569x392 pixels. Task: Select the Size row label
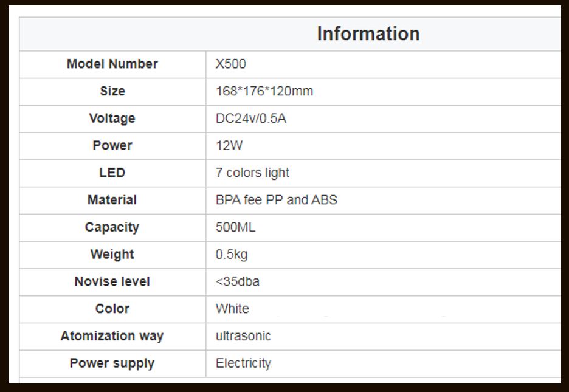pyautogui.click(x=112, y=91)
